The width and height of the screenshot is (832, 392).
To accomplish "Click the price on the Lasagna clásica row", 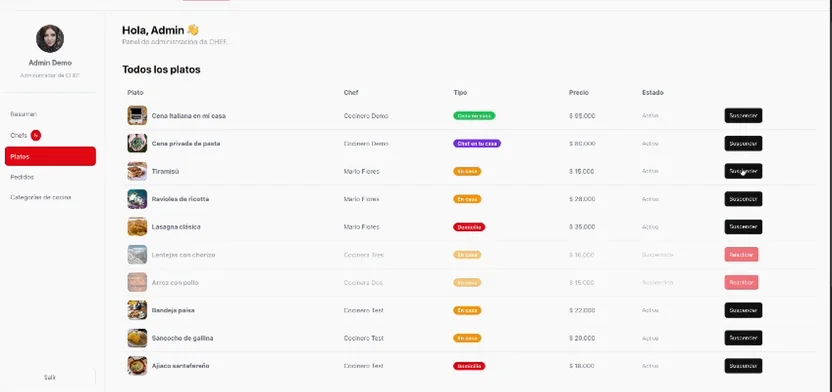I will click(x=582, y=227).
